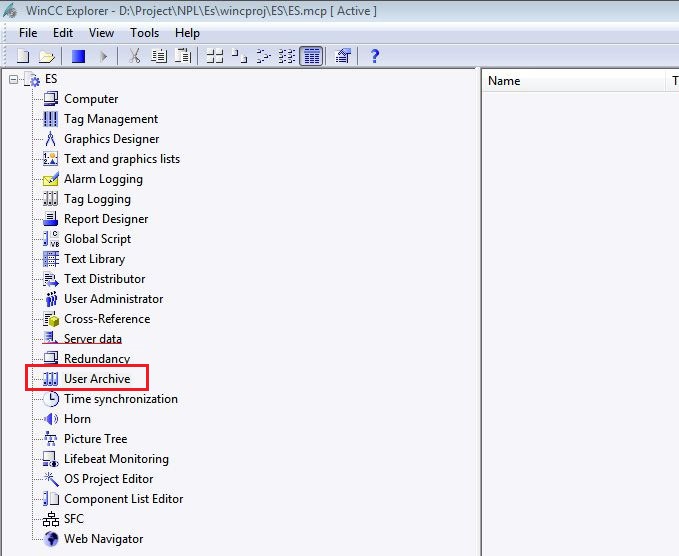Click the Picture Tree icon
This screenshot has height=556, width=679.
(x=51, y=439)
